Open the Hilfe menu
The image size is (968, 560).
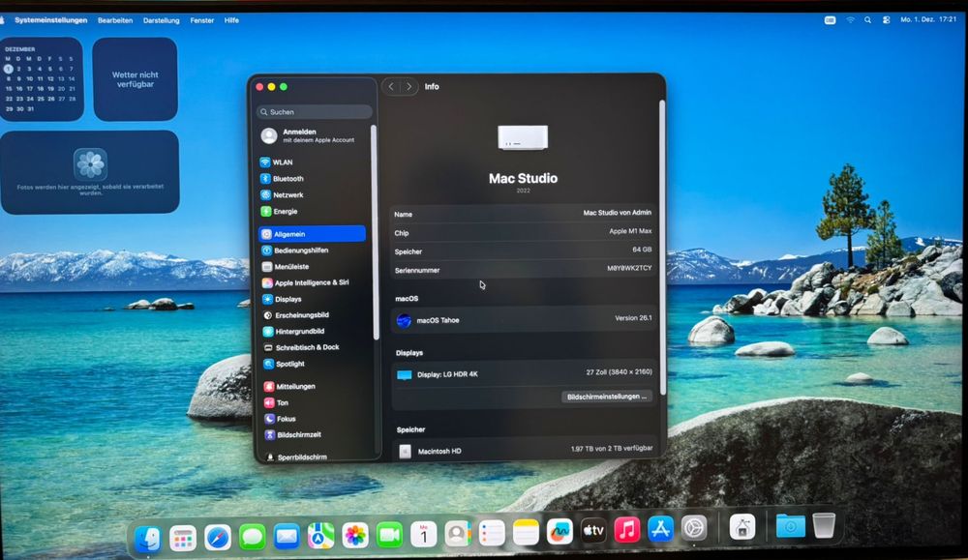[229, 19]
